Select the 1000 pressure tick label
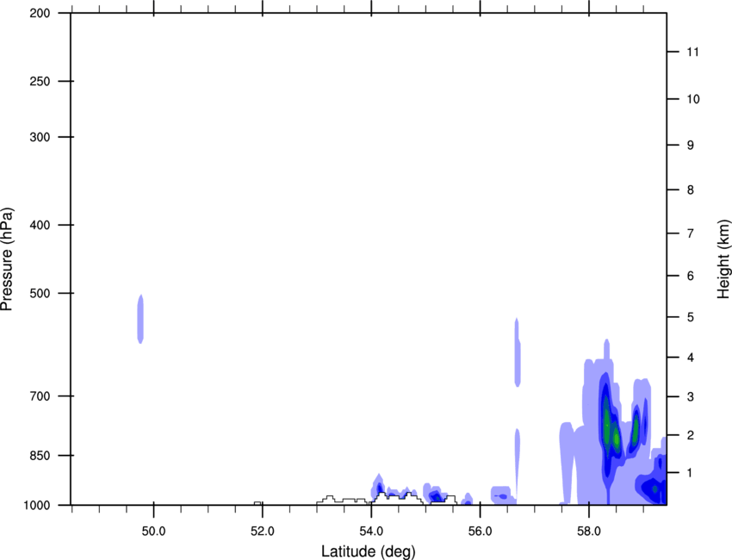The height and width of the screenshot is (560, 732). 37,505
